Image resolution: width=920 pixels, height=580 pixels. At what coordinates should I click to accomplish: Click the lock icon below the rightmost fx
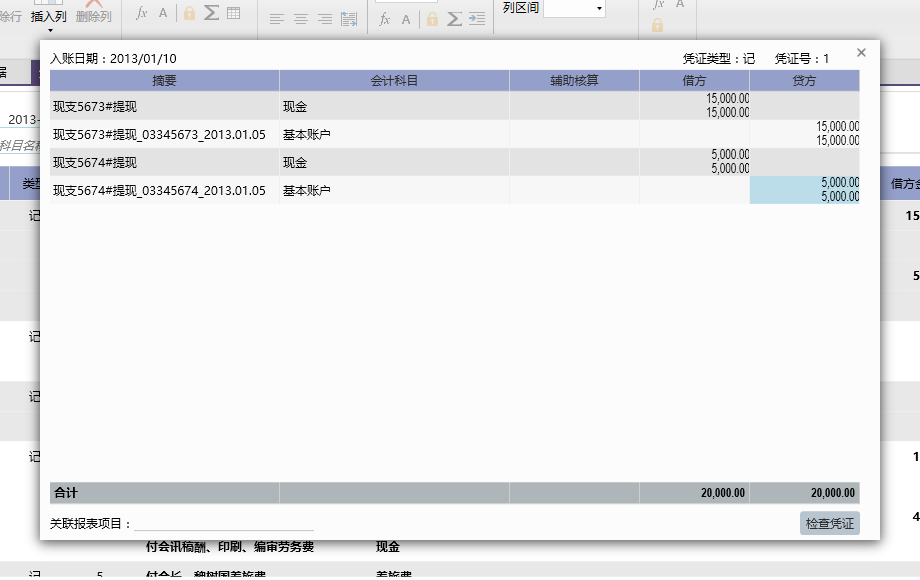point(657,25)
